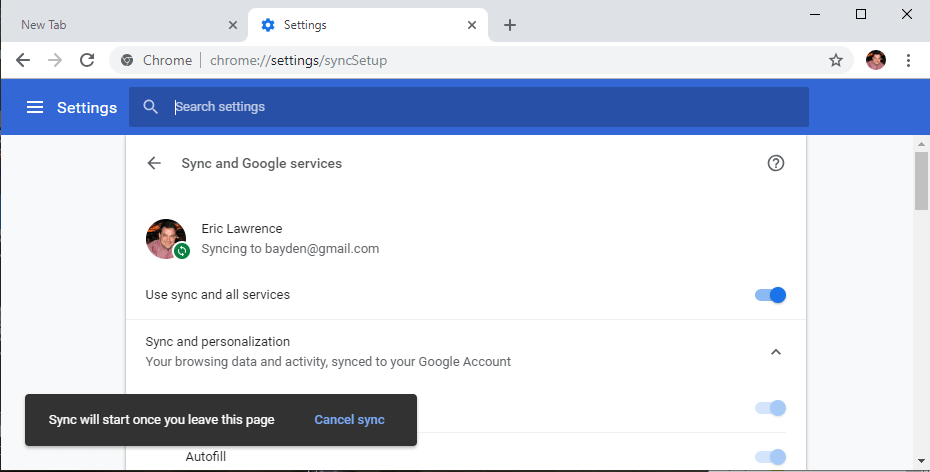Reload the Settings page
930x472 pixels.
(x=87, y=60)
